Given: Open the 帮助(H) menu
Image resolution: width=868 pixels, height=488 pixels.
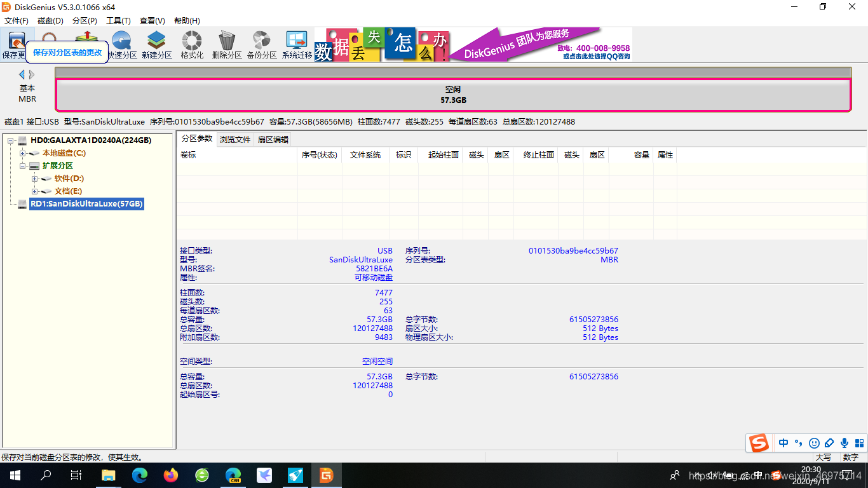Looking at the screenshot, I should point(186,21).
